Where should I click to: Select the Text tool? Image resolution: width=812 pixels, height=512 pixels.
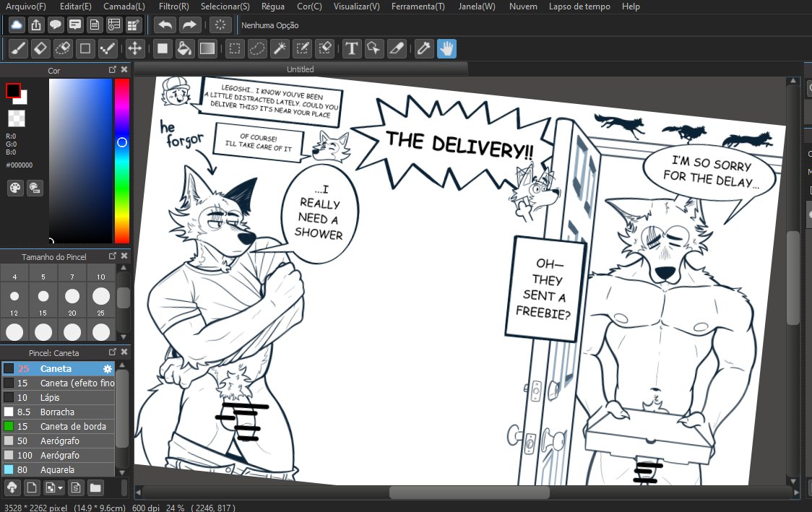point(352,48)
